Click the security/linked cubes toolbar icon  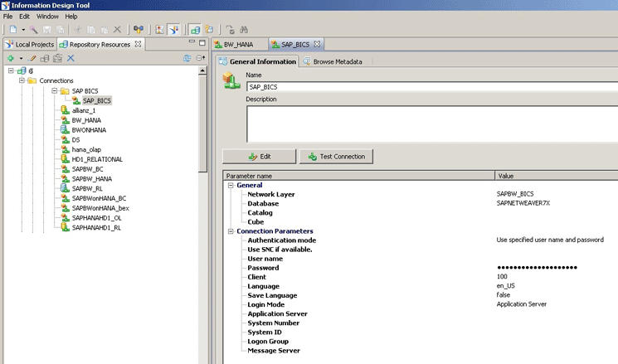pyautogui.click(x=139, y=30)
